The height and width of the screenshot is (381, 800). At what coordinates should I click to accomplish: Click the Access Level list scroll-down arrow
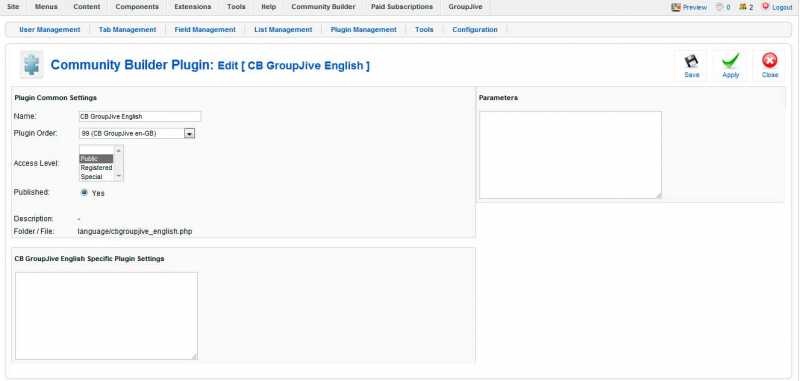(x=118, y=175)
